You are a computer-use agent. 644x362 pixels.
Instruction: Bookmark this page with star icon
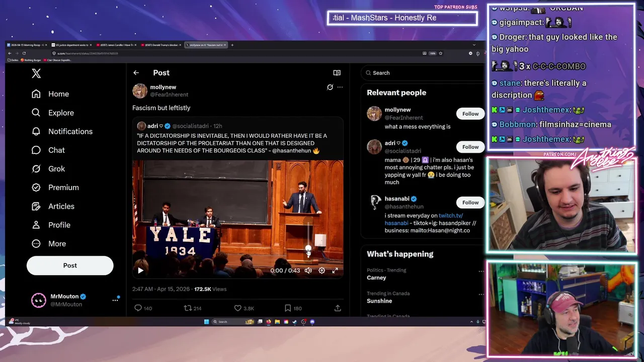click(440, 53)
